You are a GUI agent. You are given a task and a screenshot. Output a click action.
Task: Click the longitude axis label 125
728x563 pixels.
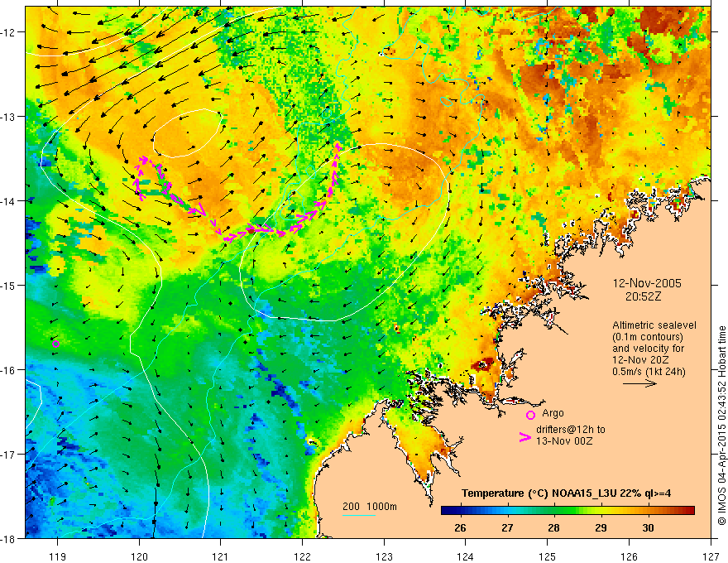[x=548, y=556]
